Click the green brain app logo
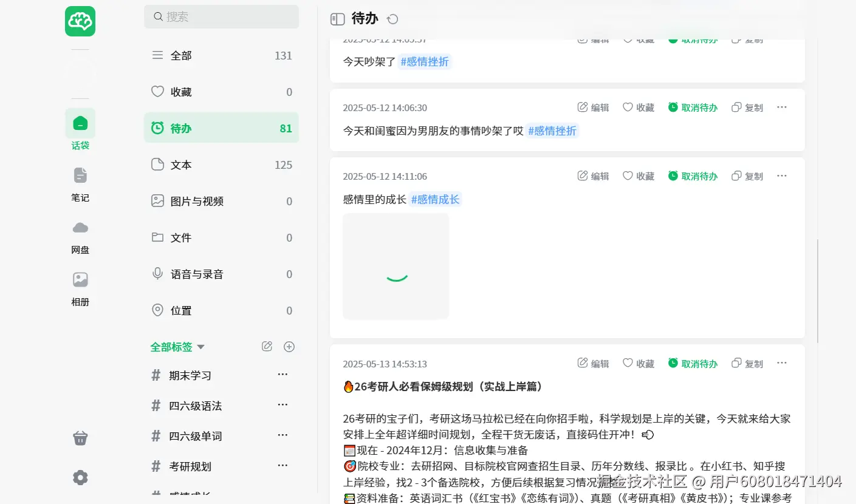This screenshot has width=856, height=504. pyautogui.click(x=80, y=21)
